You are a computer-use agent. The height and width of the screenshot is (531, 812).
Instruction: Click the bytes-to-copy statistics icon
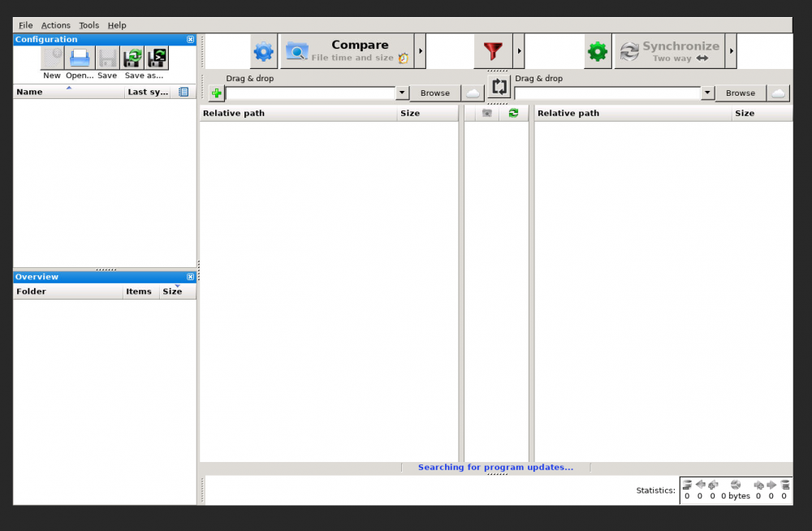pos(736,485)
